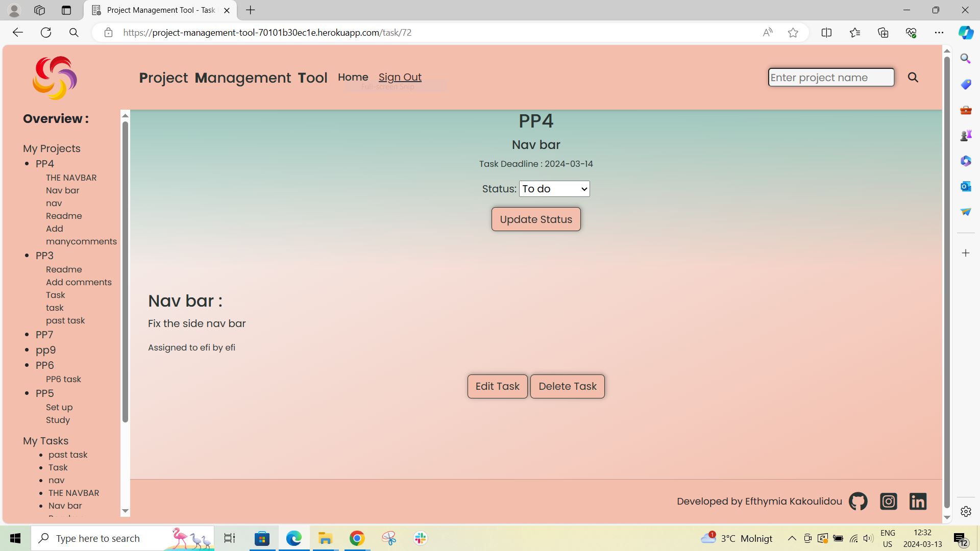Click the search magnifier beside project name field
This screenshot has width=980, height=551.
point(913,78)
